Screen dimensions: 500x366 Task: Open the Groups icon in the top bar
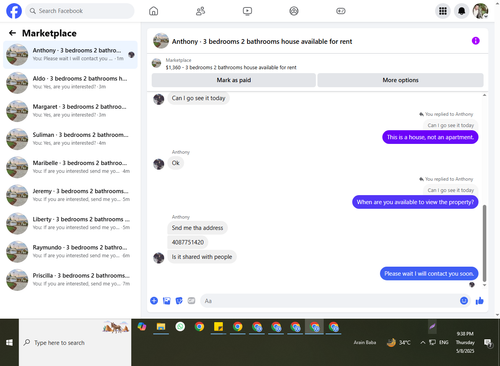click(x=294, y=11)
